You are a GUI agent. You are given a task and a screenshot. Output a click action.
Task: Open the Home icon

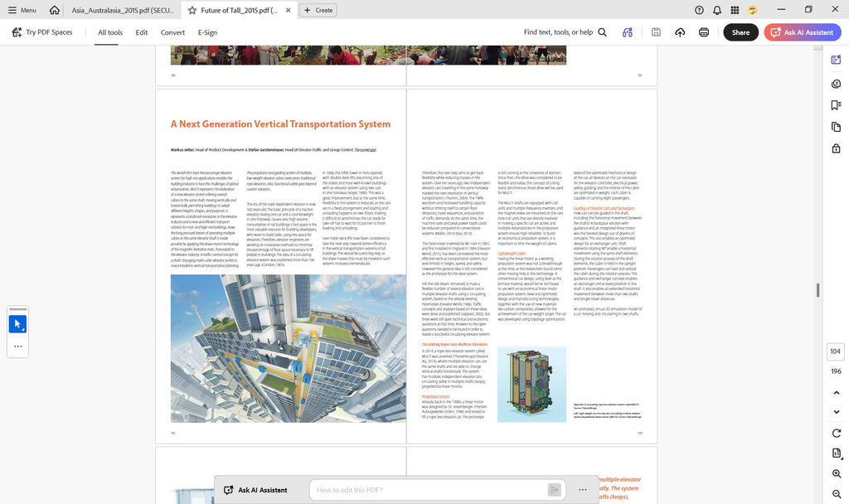pyautogui.click(x=54, y=10)
